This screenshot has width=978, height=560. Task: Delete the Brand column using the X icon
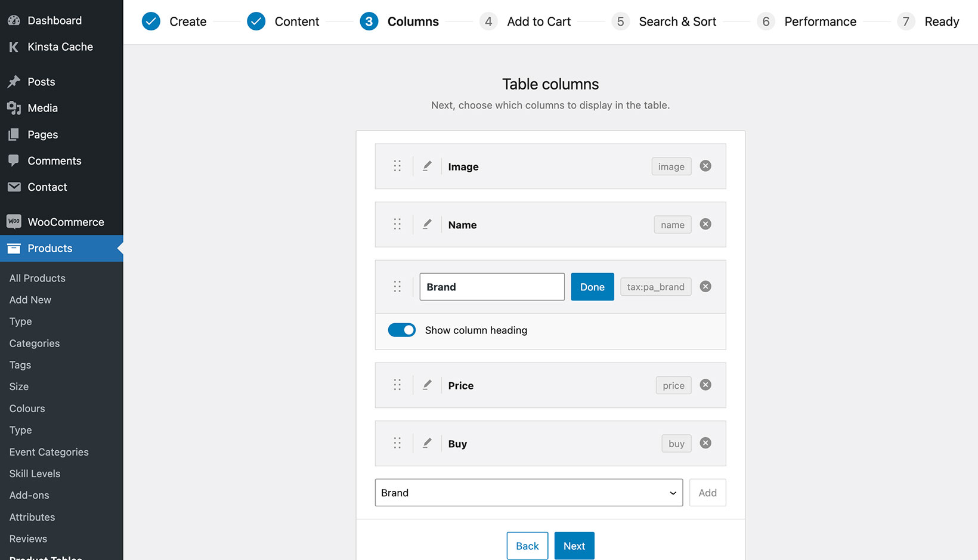705,286
